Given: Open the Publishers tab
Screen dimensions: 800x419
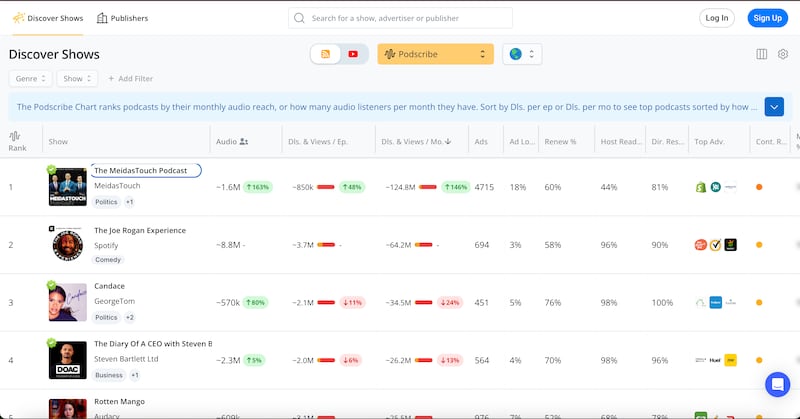Looking at the screenshot, I should [122, 18].
